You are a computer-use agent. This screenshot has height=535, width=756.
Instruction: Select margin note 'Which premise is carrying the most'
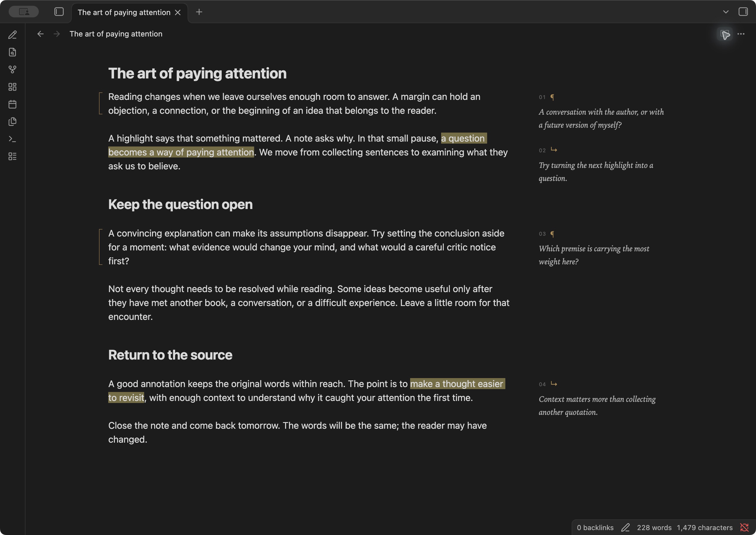coord(594,255)
